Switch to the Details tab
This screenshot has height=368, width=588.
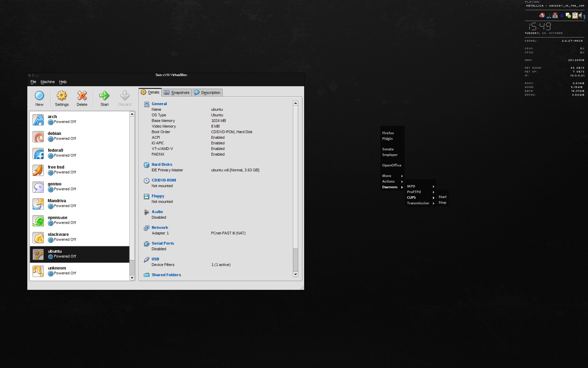tap(150, 92)
